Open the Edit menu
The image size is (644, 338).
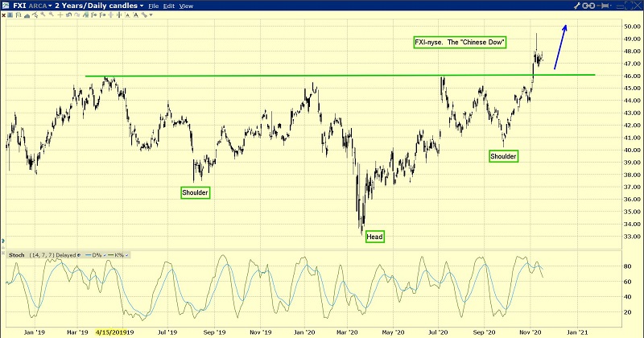(x=169, y=6)
